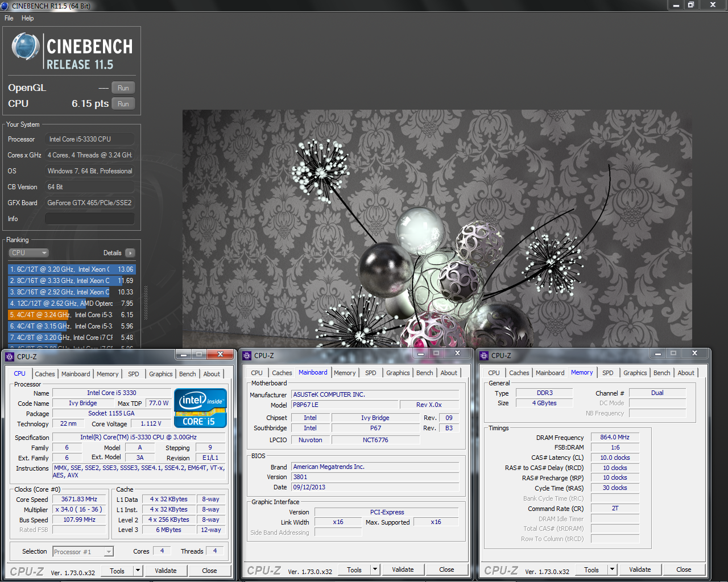
Task: Switch to Memory tab in middle CPU-Z window
Action: pyautogui.click(x=345, y=373)
